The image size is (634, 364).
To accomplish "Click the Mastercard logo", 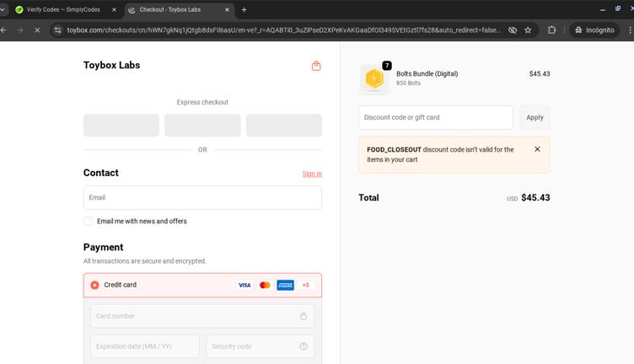I will coord(265,285).
